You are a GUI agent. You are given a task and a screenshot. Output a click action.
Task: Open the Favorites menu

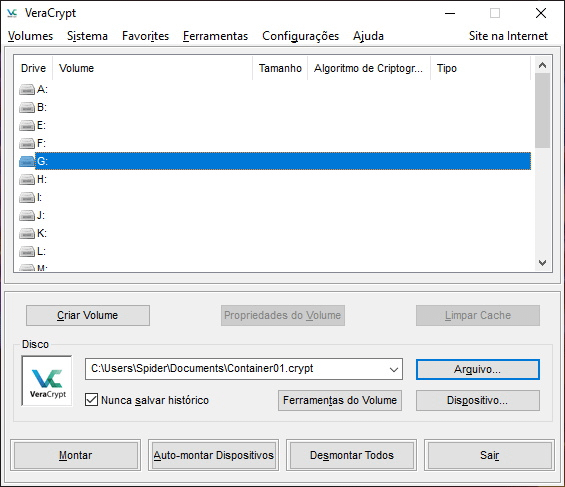pos(145,36)
